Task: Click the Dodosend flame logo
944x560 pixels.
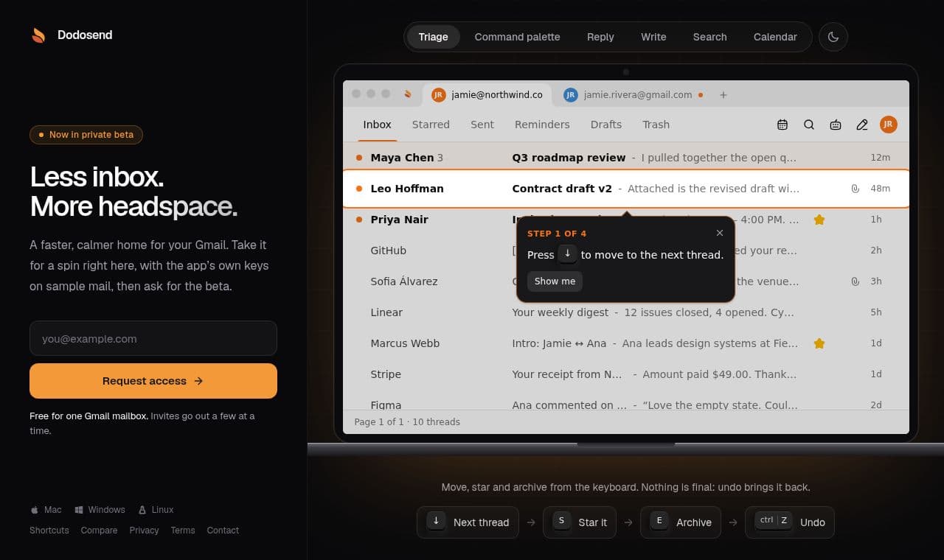Action: point(38,35)
